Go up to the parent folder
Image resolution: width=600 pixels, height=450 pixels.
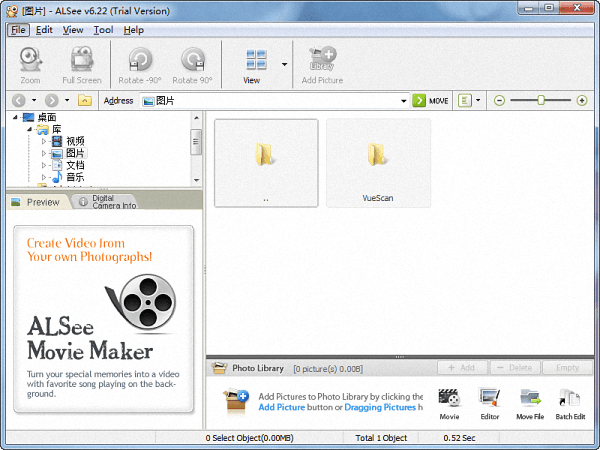(x=85, y=100)
